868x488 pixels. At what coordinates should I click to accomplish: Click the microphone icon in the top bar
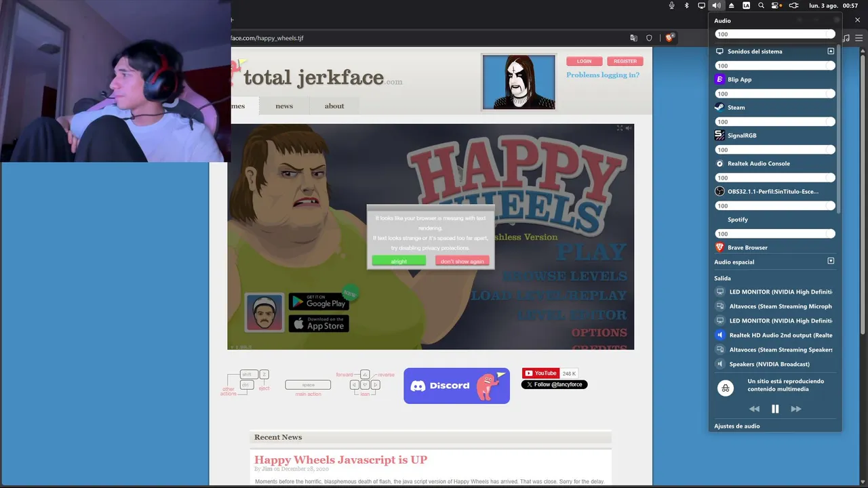[671, 5]
